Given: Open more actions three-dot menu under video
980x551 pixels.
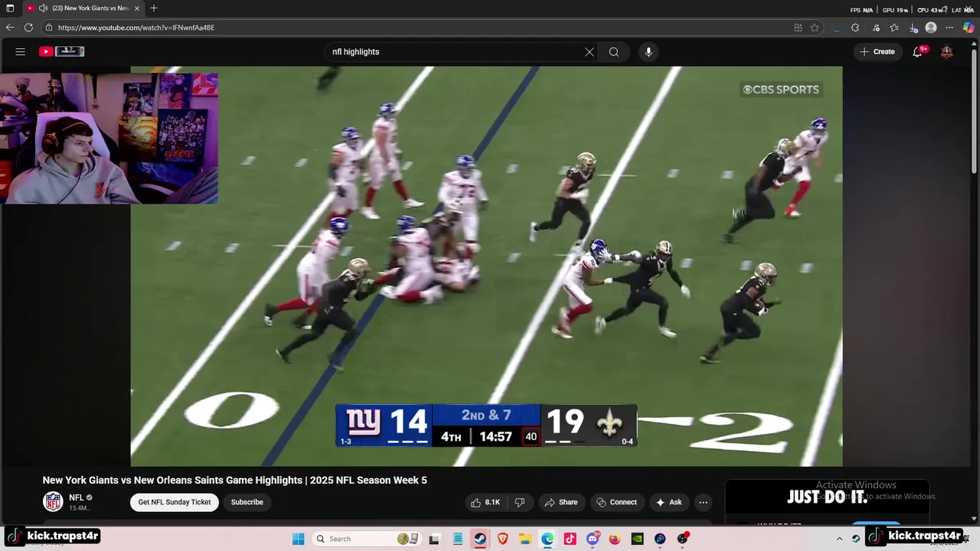Looking at the screenshot, I should coord(703,502).
